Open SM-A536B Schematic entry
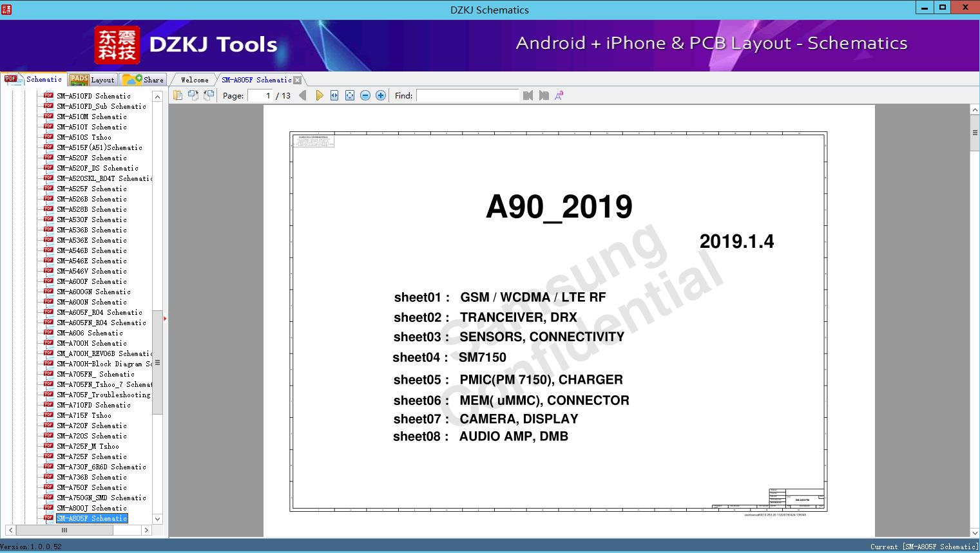Screen dimensions: 980x553 point(91,230)
